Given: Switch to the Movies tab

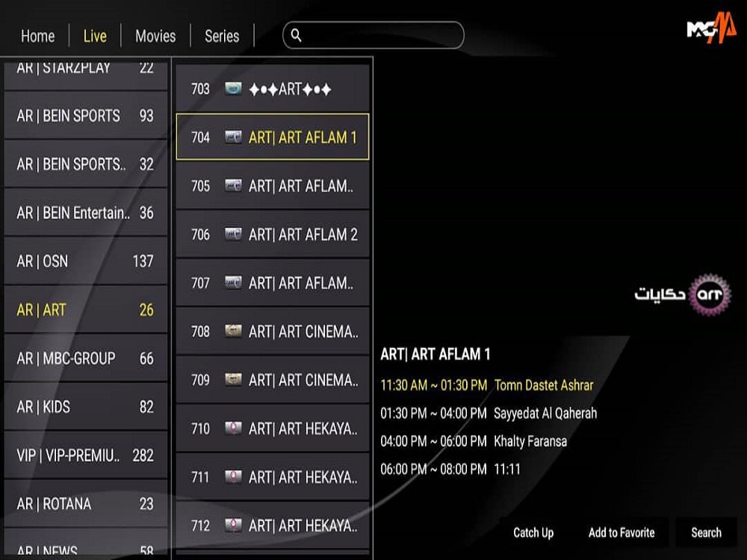Looking at the screenshot, I should 155,35.
